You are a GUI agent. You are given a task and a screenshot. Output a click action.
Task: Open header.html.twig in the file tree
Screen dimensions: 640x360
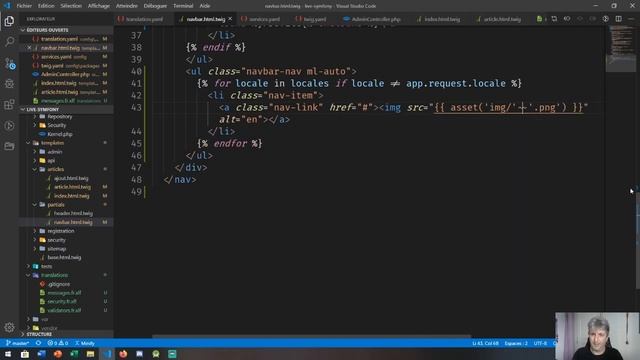click(66, 213)
